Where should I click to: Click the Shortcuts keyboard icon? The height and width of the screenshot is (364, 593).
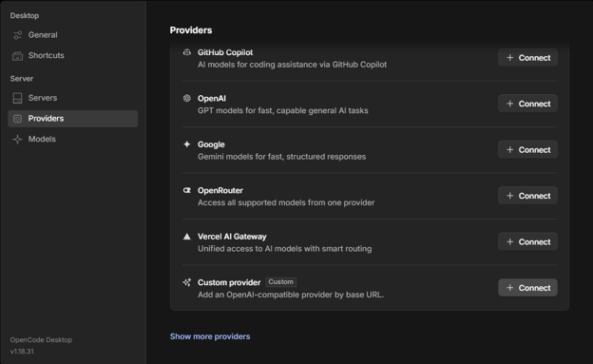click(x=17, y=56)
